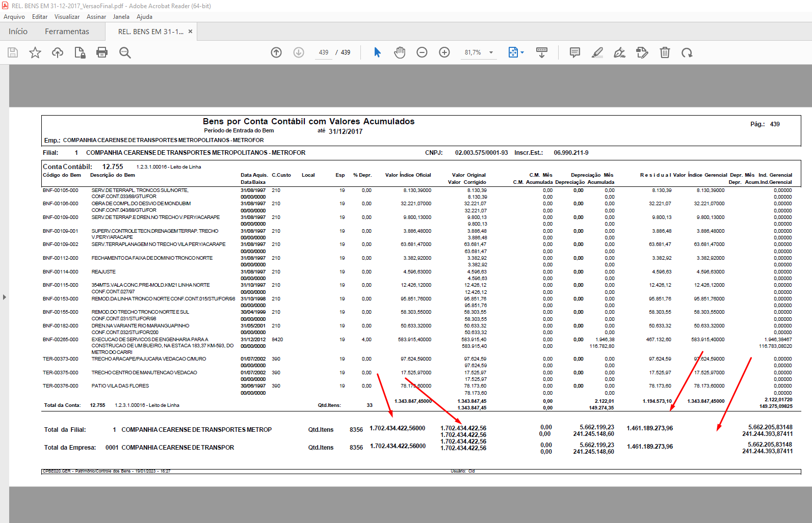Click the 'Pág.: 439' page label
Viewport: 812px width, 523px height.
pyautogui.click(x=765, y=124)
